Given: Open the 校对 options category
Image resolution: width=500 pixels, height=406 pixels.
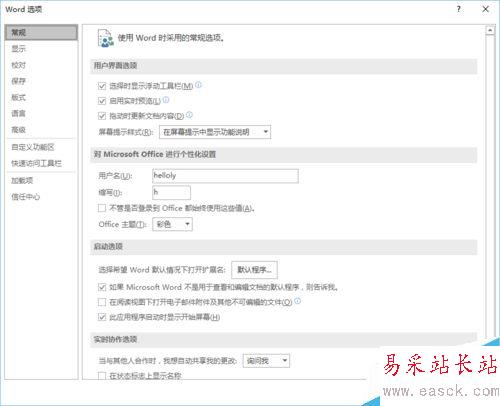Looking at the screenshot, I should 19,65.
